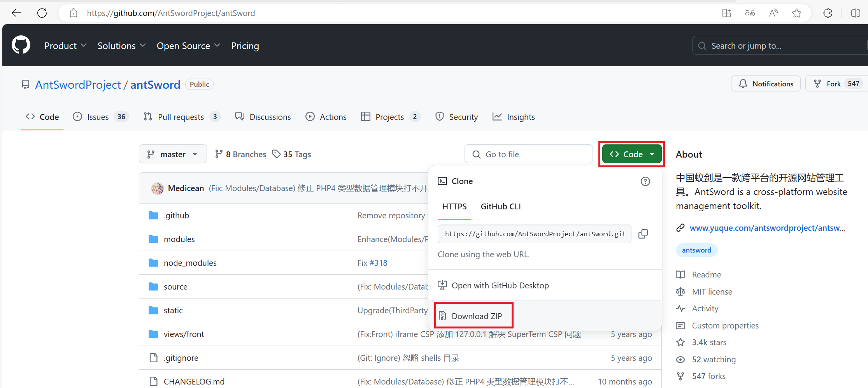Open the clone help question mark icon
The width and height of the screenshot is (868, 388).
tap(645, 181)
